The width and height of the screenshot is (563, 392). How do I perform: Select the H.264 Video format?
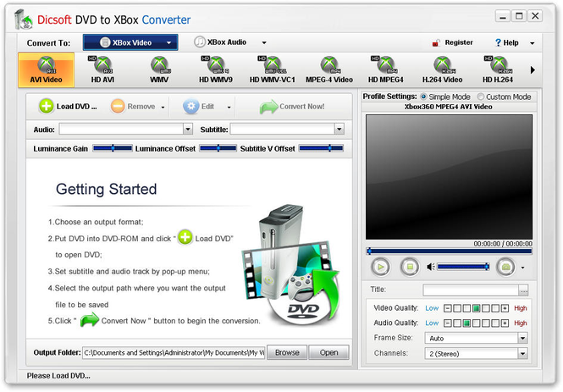click(x=442, y=70)
